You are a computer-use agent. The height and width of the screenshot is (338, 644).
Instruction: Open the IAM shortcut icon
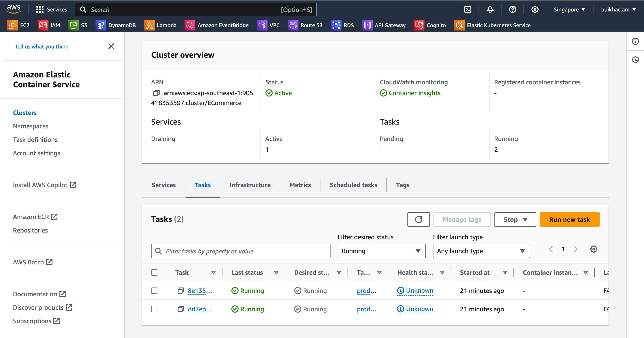[x=43, y=25]
